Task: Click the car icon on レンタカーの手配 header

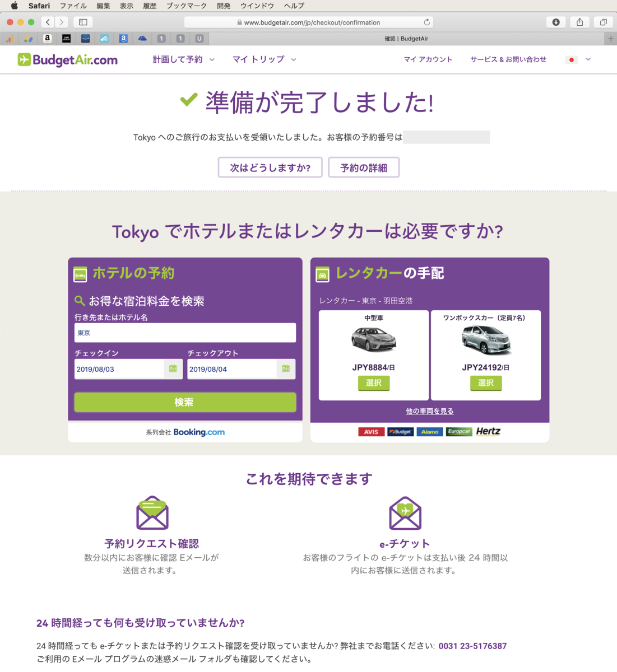Action: [x=322, y=274]
